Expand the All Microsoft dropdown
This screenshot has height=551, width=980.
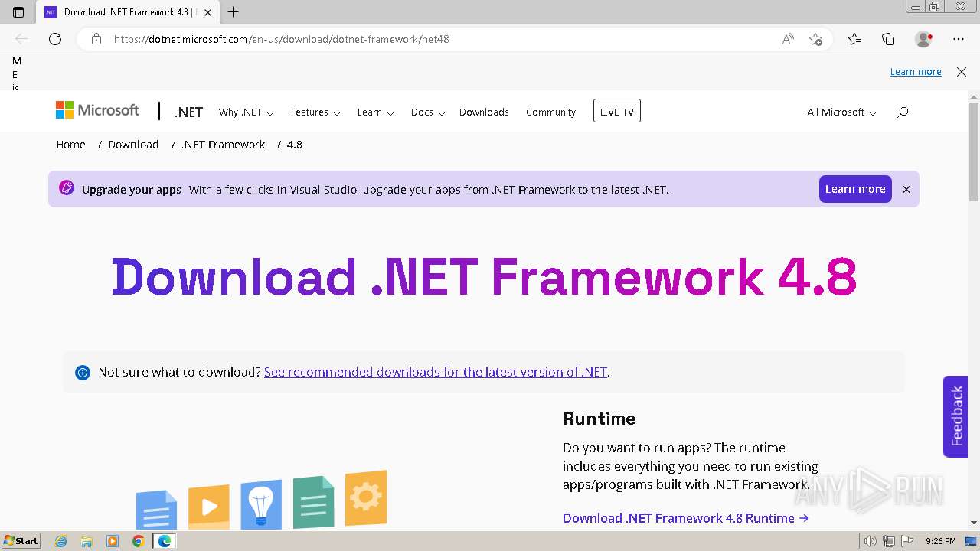841,112
